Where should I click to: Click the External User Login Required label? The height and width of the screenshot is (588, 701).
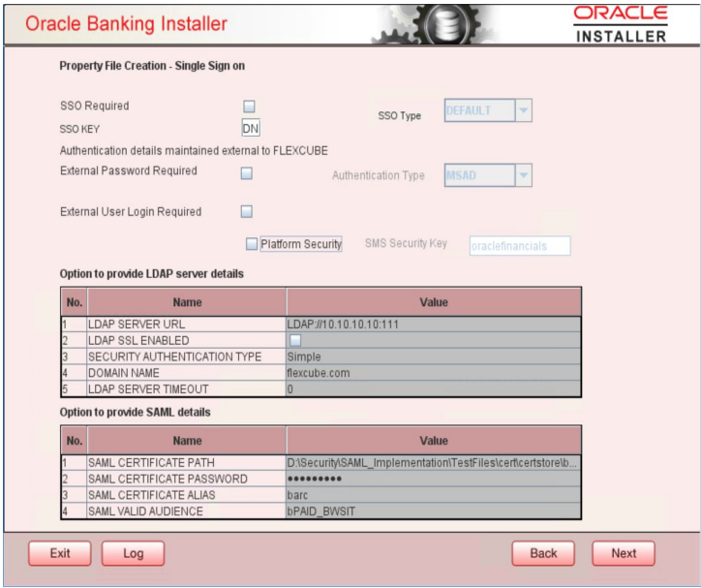(x=131, y=211)
